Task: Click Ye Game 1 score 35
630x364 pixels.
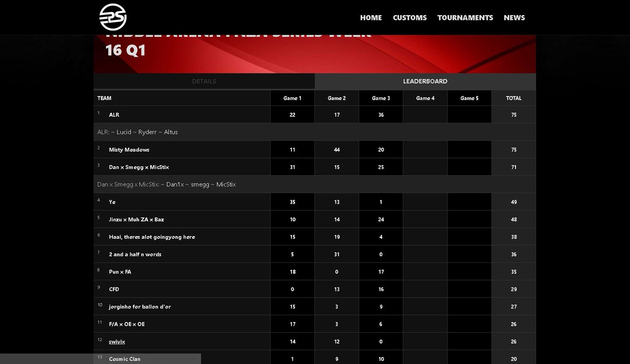Action: click(292, 202)
